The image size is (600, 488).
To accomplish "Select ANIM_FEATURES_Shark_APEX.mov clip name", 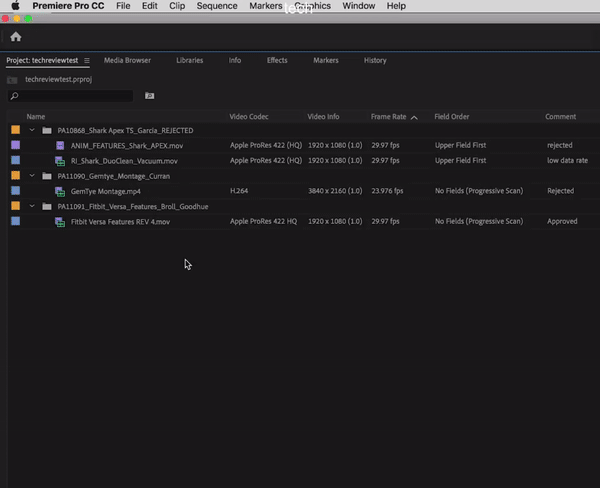I will (x=127, y=146).
